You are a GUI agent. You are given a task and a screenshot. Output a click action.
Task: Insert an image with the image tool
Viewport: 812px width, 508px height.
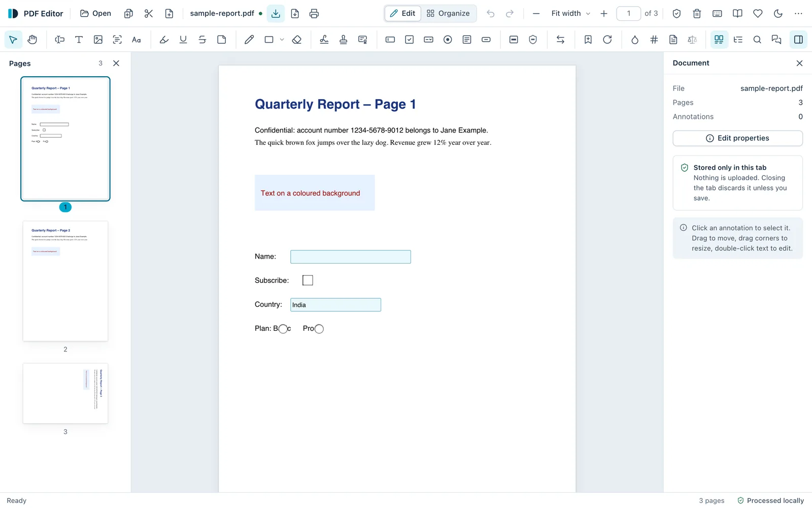pyautogui.click(x=98, y=40)
